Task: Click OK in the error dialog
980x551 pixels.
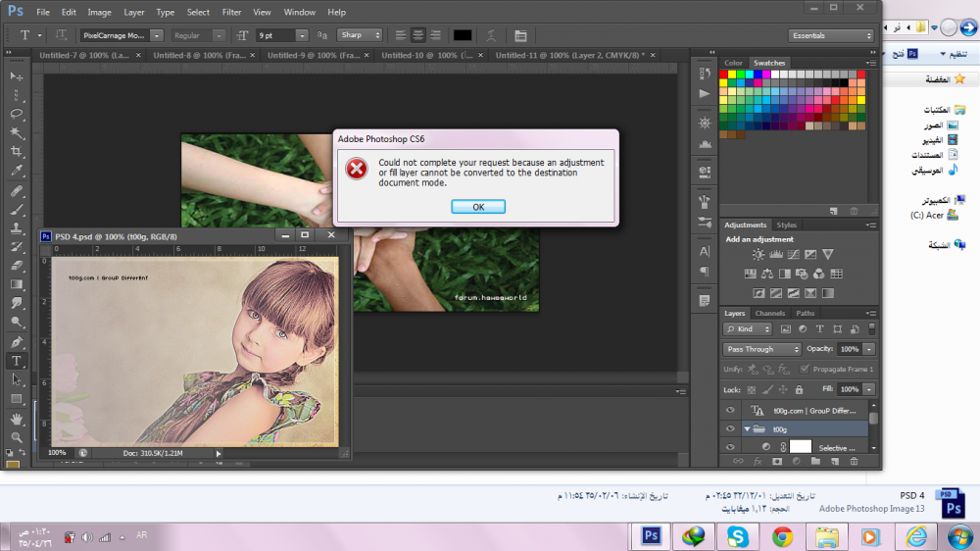Action: tap(478, 207)
